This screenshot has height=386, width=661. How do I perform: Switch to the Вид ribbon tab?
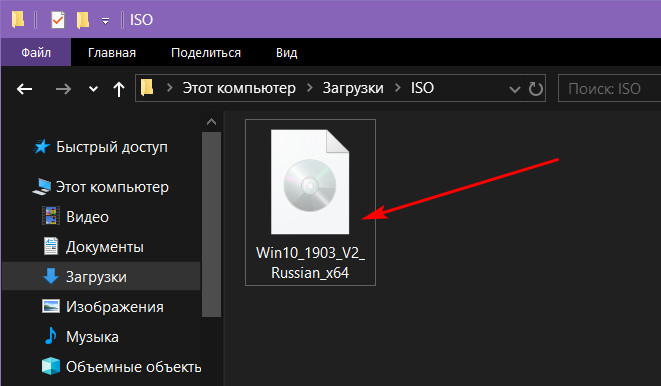[287, 53]
